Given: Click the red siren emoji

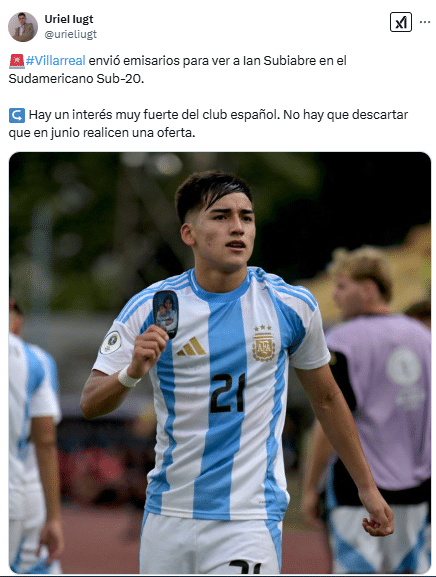Looking at the screenshot, I should tap(17, 61).
